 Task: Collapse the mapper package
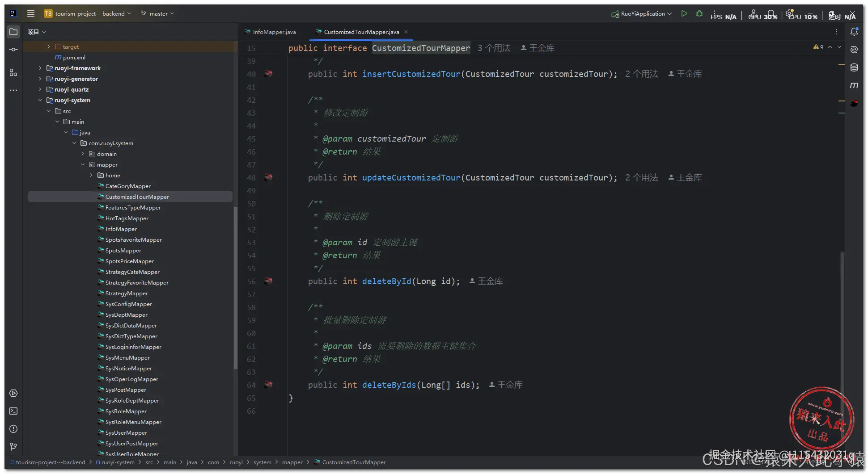click(83, 164)
